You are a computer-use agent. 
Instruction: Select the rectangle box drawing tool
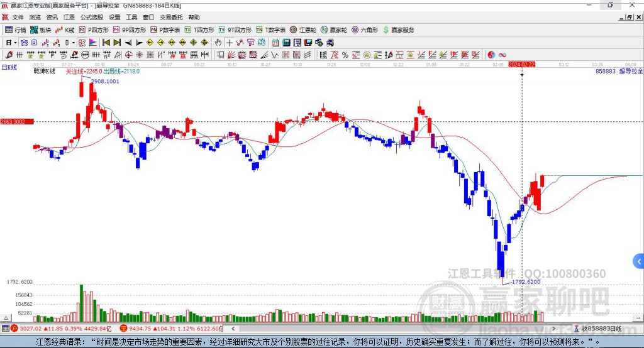click(220, 55)
